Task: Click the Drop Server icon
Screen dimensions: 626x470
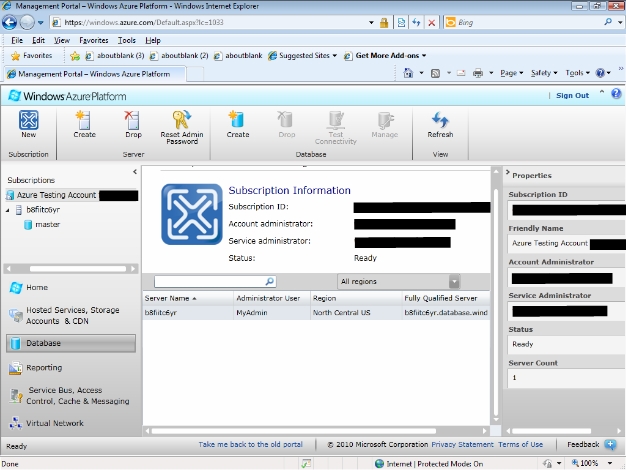Action: click(132, 120)
